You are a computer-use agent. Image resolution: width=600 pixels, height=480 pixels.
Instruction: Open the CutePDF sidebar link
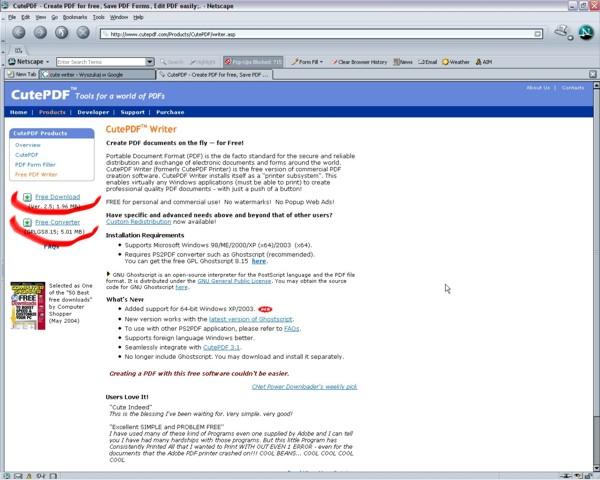27,155
